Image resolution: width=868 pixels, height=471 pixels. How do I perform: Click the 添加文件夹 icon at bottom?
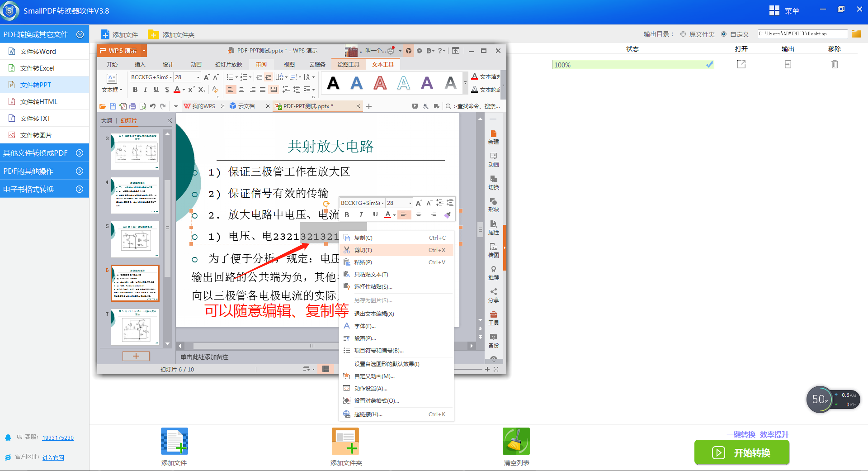pyautogui.click(x=345, y=441)
